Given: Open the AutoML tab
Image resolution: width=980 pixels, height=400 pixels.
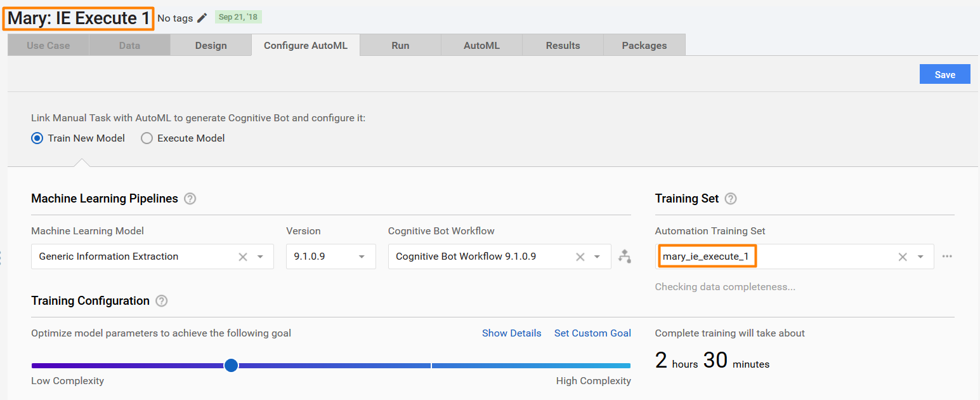Looking at the screenshot, I should pos(481,45).
